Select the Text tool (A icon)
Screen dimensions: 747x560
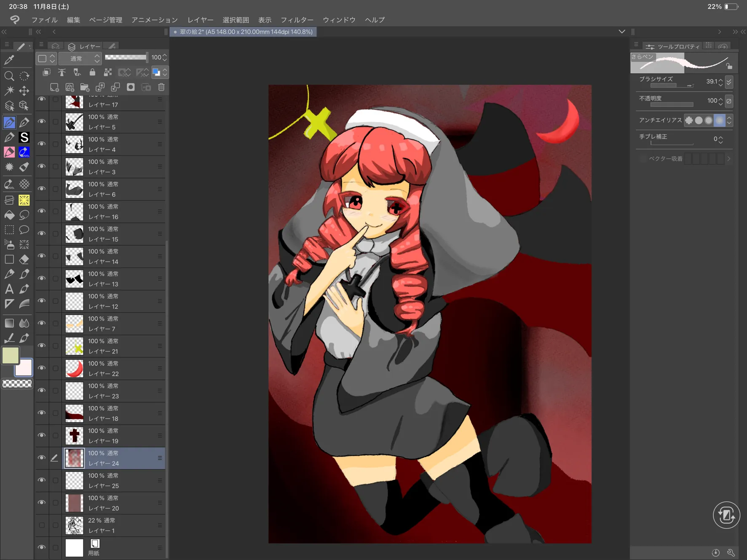[9, 289]
